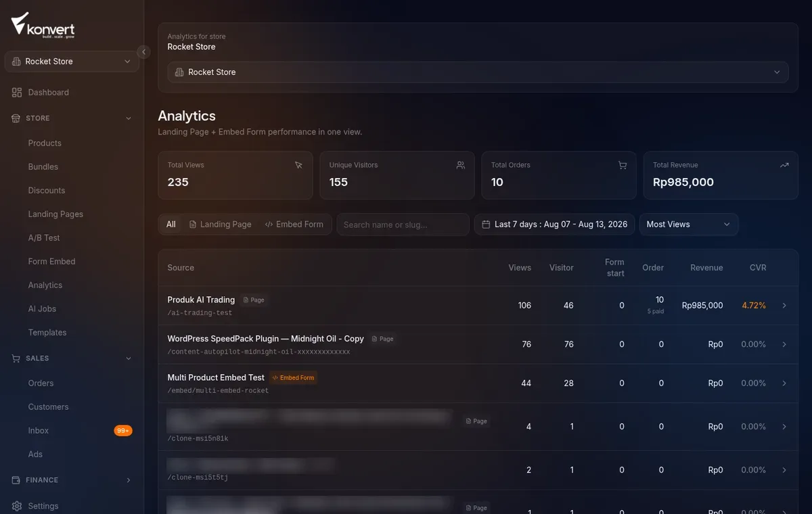
Task: Click WordPress SpeedPack Plugin — Midnight Oil - Copy
Action: pyautogui.click(x=266, y=339)
